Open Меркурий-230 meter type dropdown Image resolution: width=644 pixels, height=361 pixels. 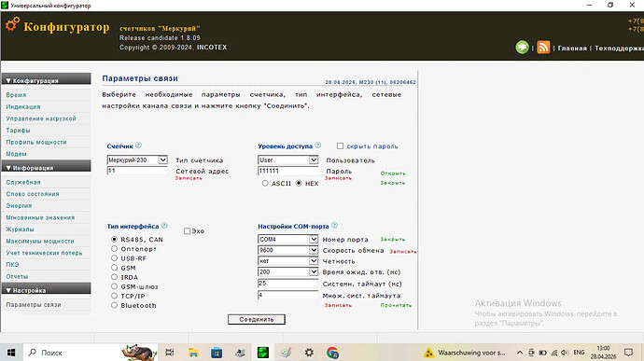pos(137,160)
